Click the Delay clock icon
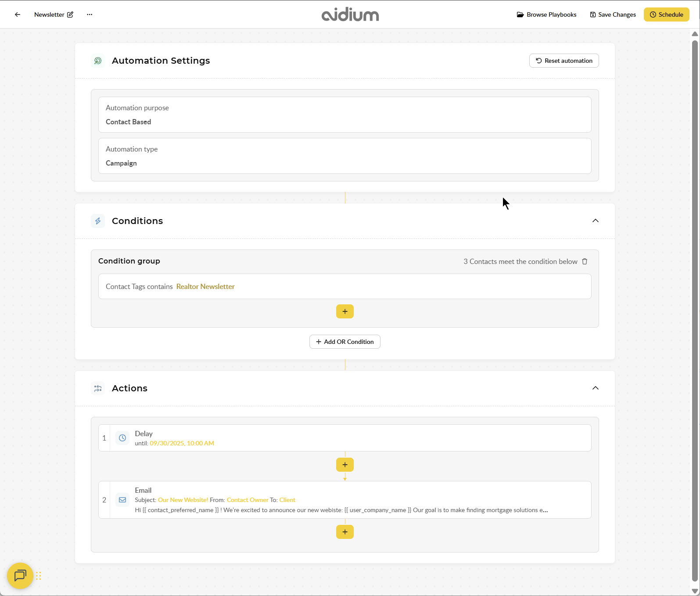 point(122,438)
